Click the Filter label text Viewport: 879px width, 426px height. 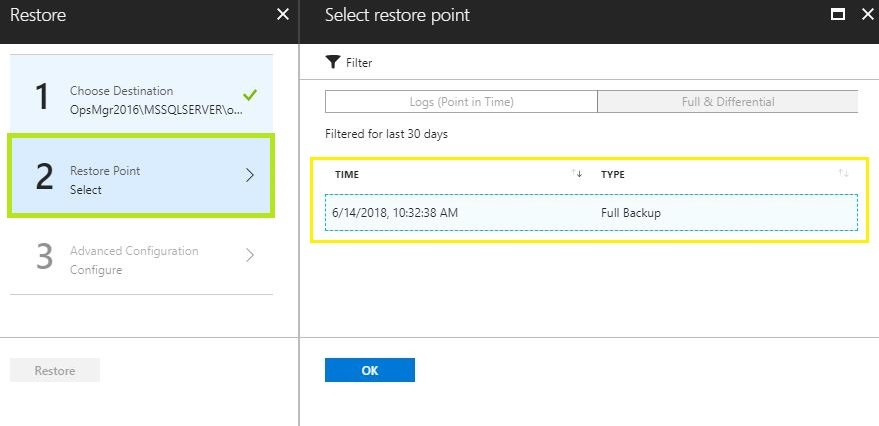click(359, 63)
